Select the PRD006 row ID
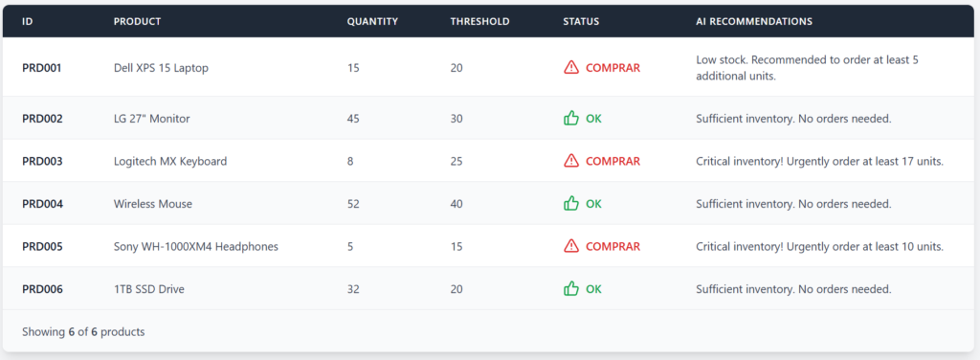The image size is (980, 360). (42, 289)
